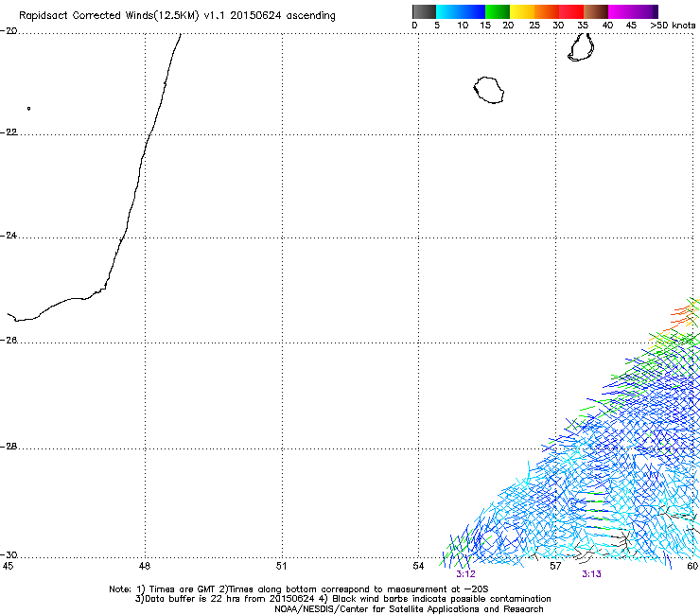
Task: Click the latitude label '-26'
Action: (9, 341)
